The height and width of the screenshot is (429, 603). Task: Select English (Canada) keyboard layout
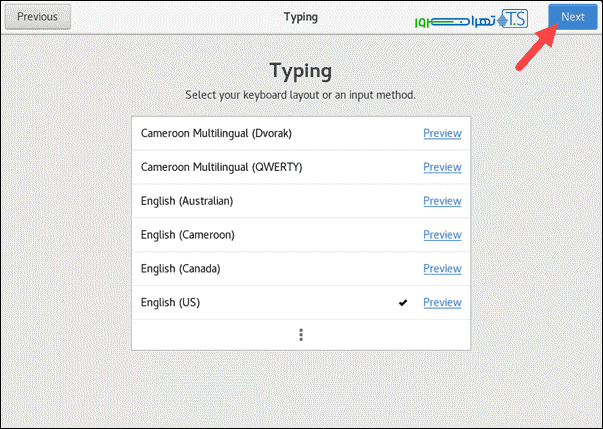click(180, 269)
